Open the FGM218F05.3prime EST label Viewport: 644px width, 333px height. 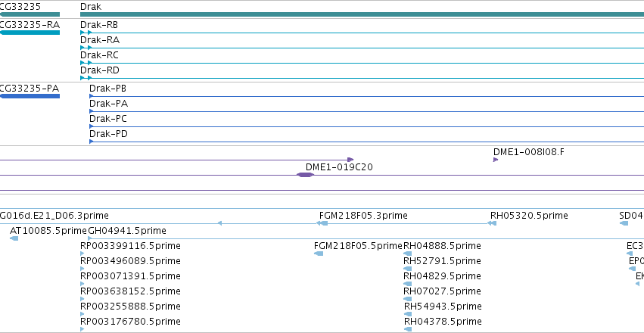[x=363, y=216]
